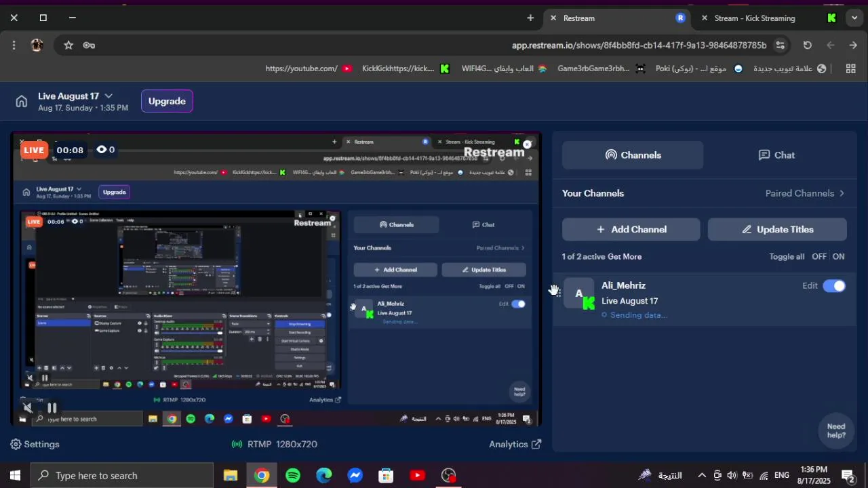This screenshot has width=868, height=488.
Task: Open YouTube app from taskbar
Action: [x=417, y=476]
